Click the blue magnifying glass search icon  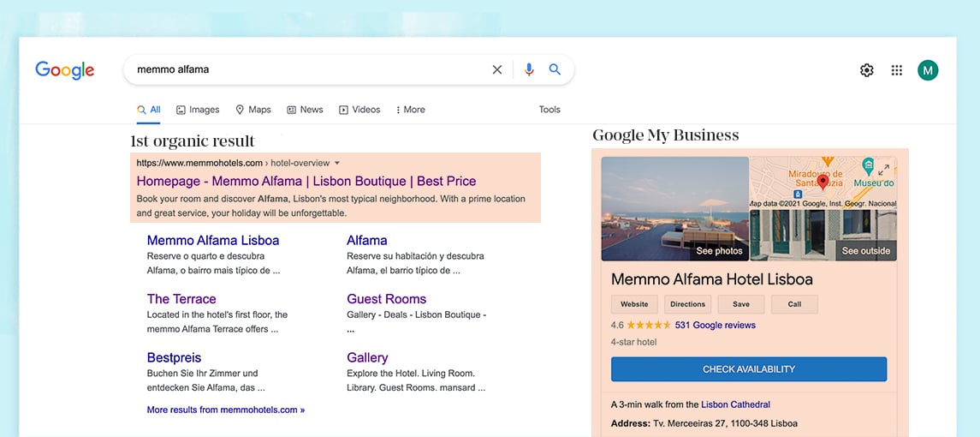[x=555, y=69]
